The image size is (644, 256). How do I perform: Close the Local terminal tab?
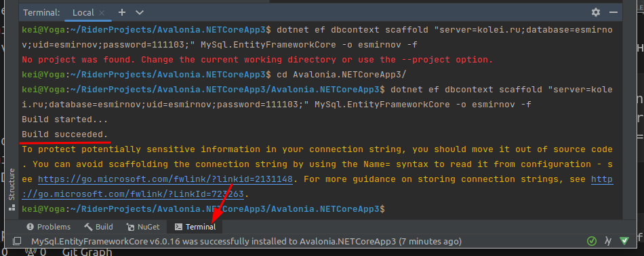point(102,13)
